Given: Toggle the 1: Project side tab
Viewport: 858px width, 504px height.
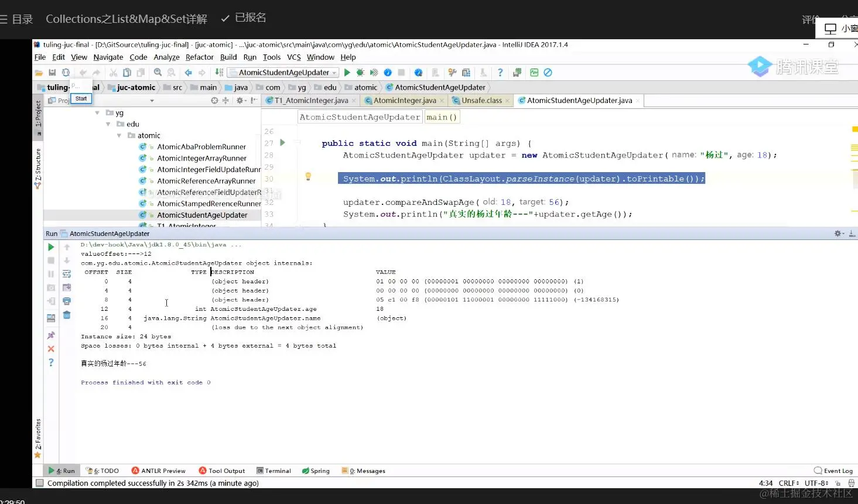Looking at the screenshot, I should [38, 117].
